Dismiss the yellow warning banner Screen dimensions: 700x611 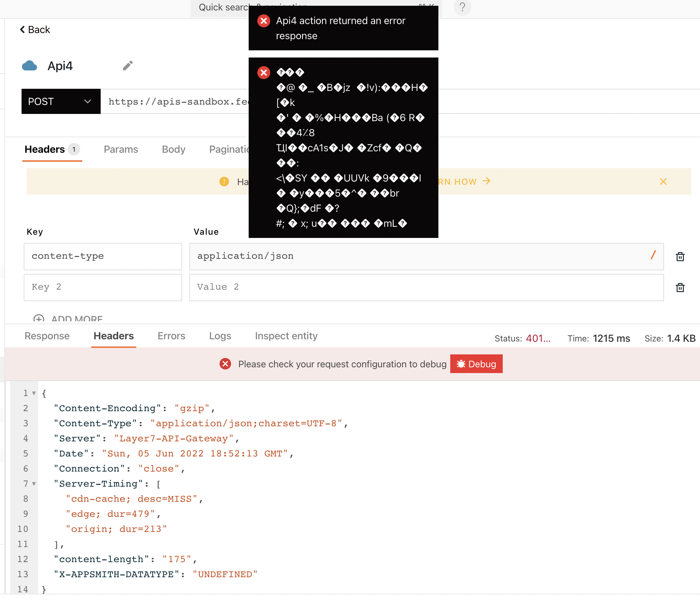[663, 182]
